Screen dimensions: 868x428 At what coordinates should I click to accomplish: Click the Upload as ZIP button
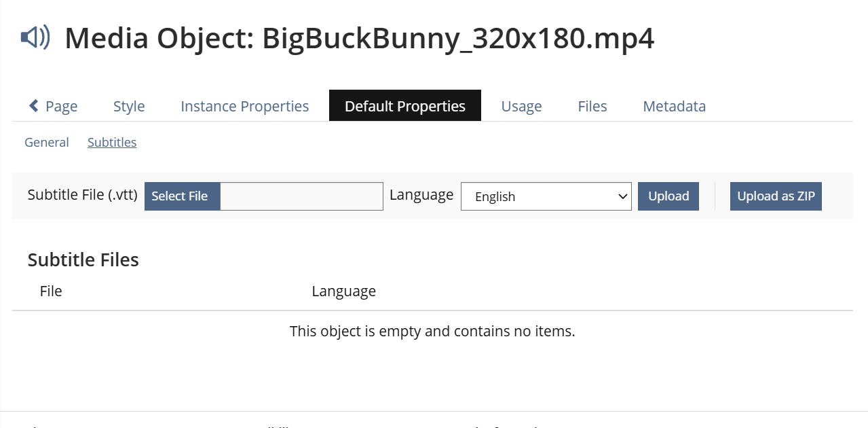coord(776,196)
